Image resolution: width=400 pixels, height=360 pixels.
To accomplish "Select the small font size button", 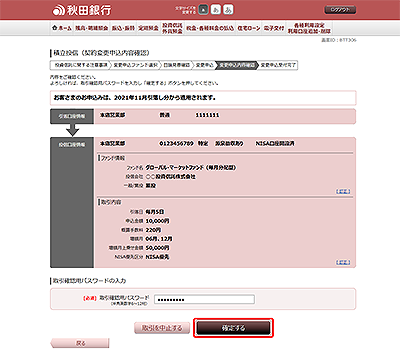I will click(203, 10).
